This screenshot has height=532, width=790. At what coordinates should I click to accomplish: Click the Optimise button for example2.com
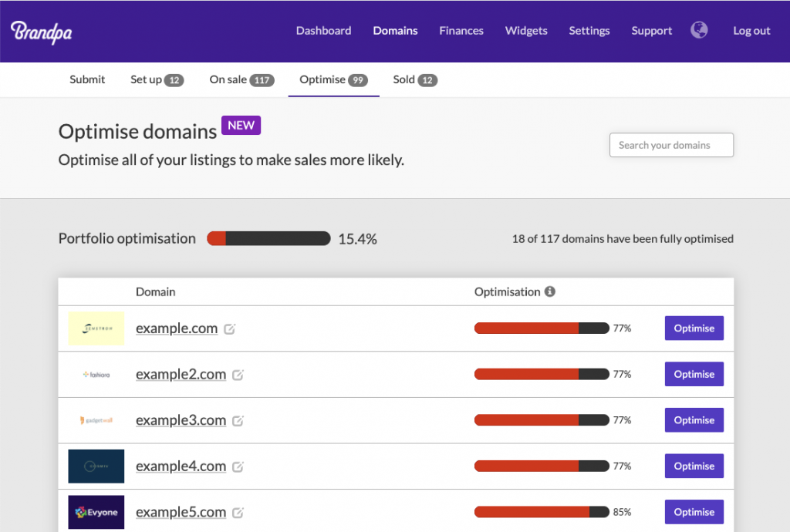[x=694, y=374]
